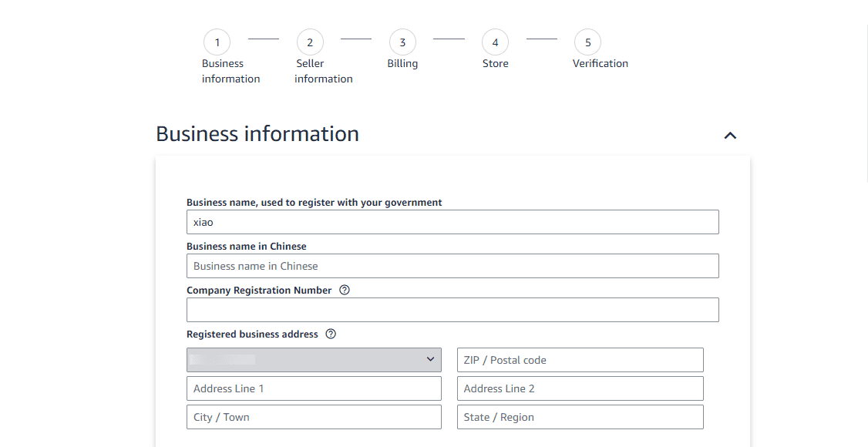Viewport: 868px width, 447px height.
Task: Select step 1 Business information circle
Action: 217,42
